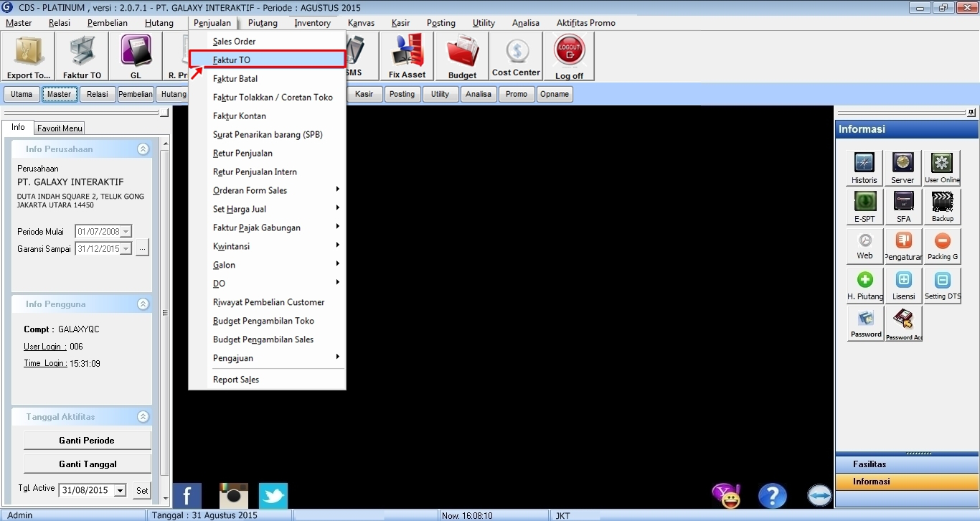Click the Twitter icon at bottom
Screen dimensions: 980x521
pyautogui.click(x=273, y=496)
